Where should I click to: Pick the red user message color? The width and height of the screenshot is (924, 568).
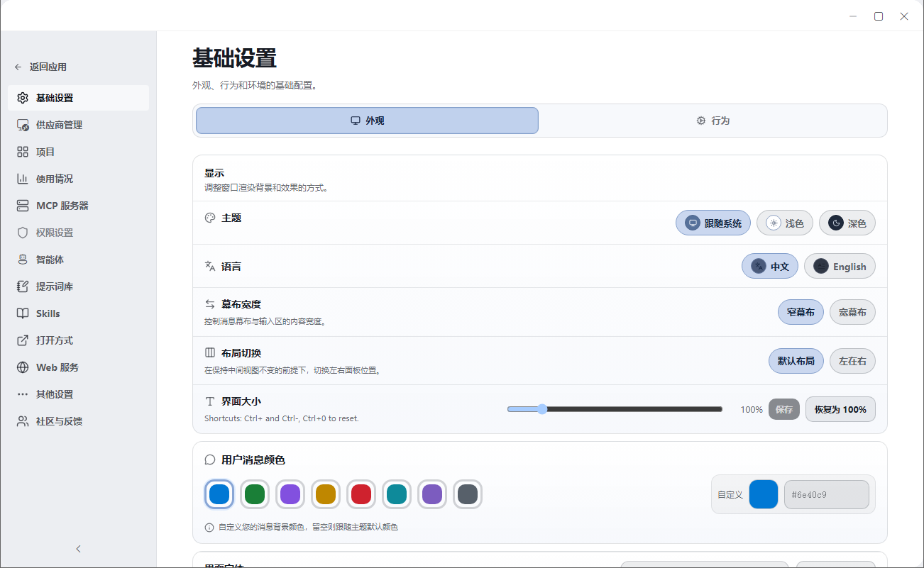pos(361,494)
